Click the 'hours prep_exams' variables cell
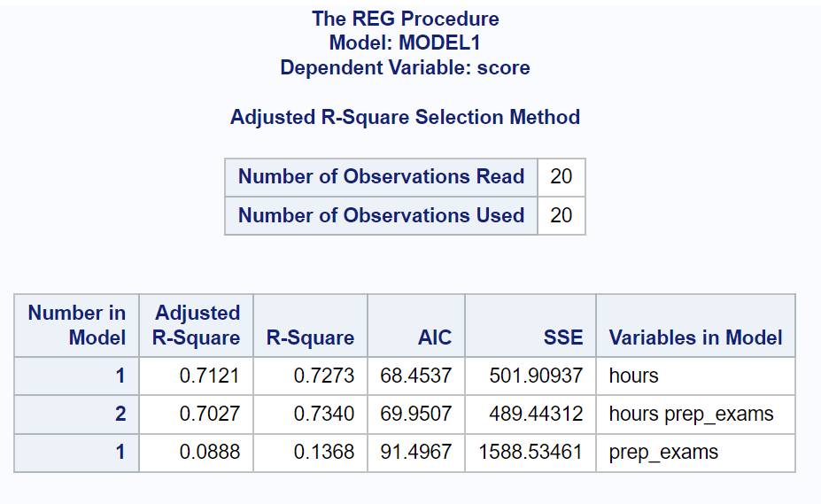Screen dimensions: 821x504 [695, 415]
